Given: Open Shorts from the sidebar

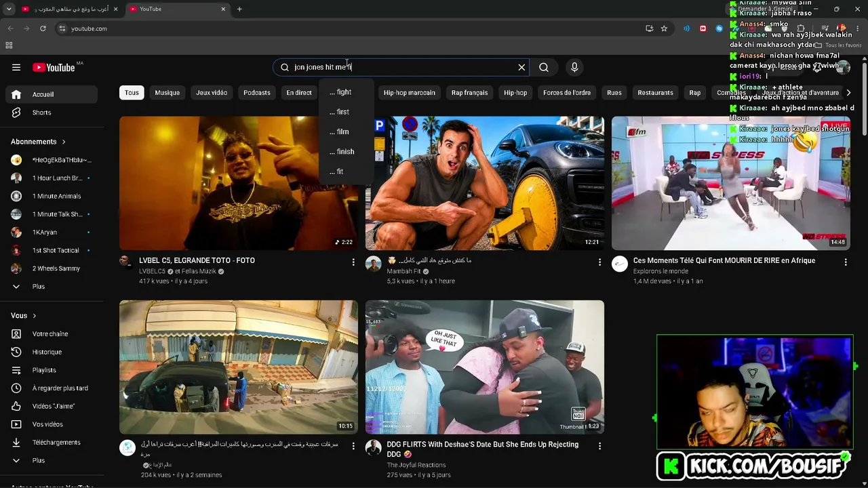Looking at the screenshot, I should pos(52,113).
